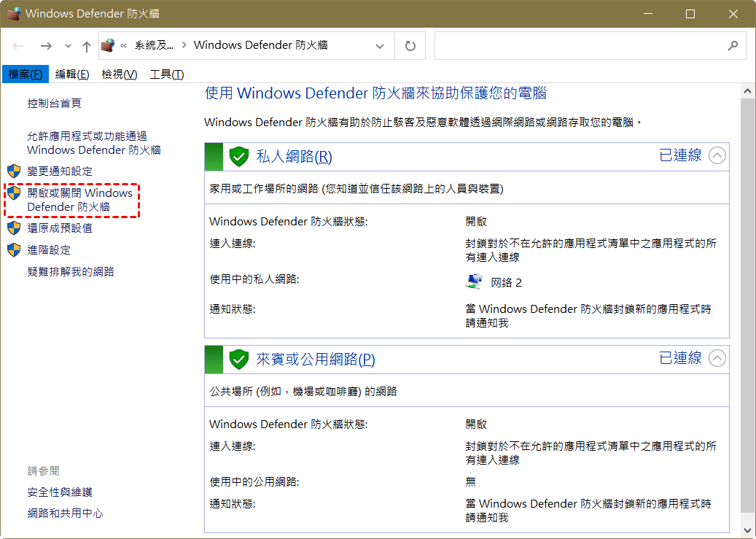Image resolution: width=756 pixels, height=539 pixels.
Task: Click the up one level arrow
Action: click(87, 46)
